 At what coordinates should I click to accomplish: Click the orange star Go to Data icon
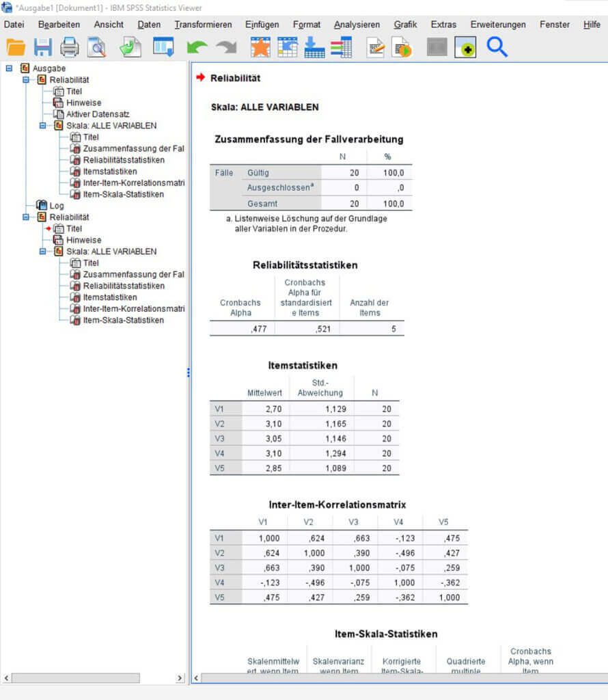tap(260, 47)
